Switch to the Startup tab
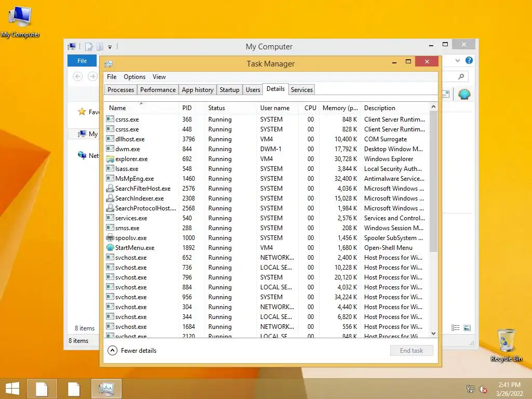This screenshot has height=399, width=532. [229, 89]
